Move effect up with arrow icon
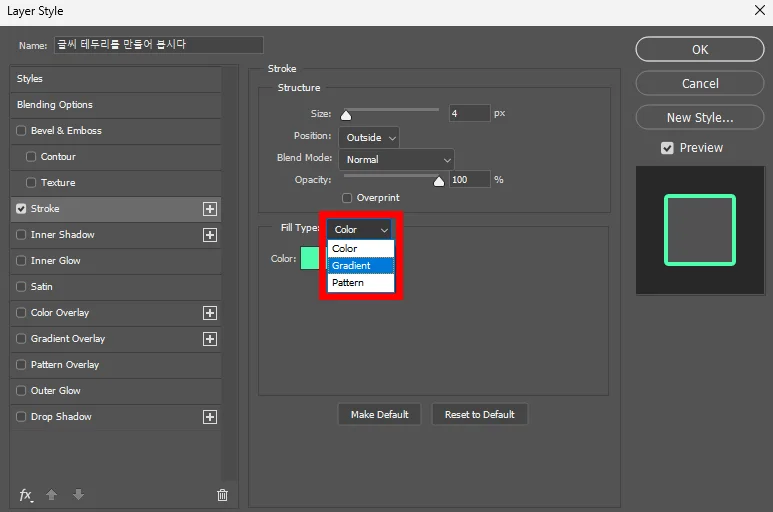The height and width of the screenshot is (512, 773). [52, 494]
